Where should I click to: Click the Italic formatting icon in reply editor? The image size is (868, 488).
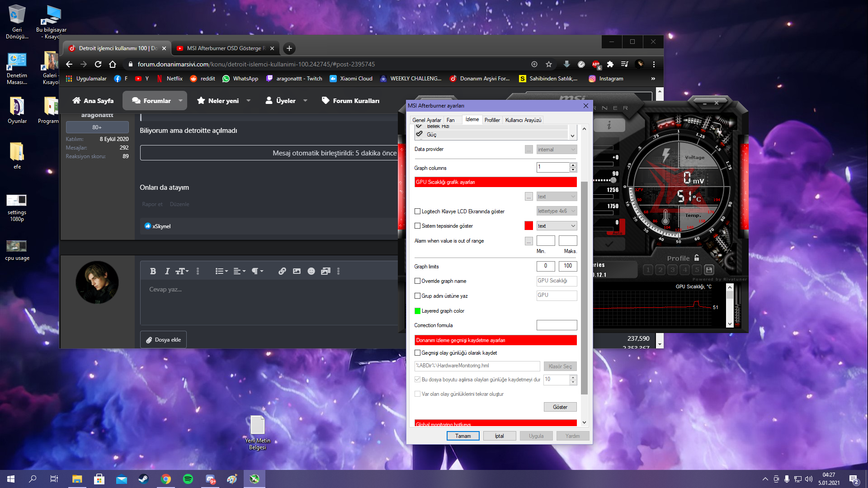[x=167, y=271]
